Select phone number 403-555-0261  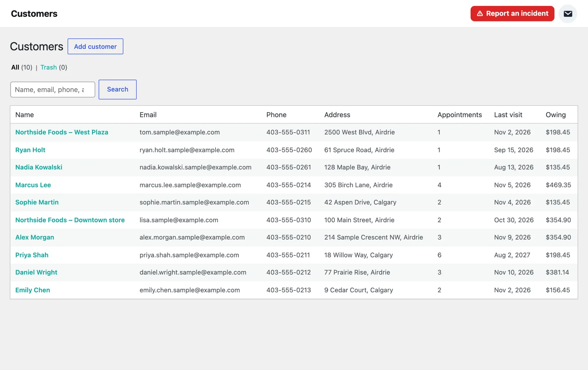(288, 167)
